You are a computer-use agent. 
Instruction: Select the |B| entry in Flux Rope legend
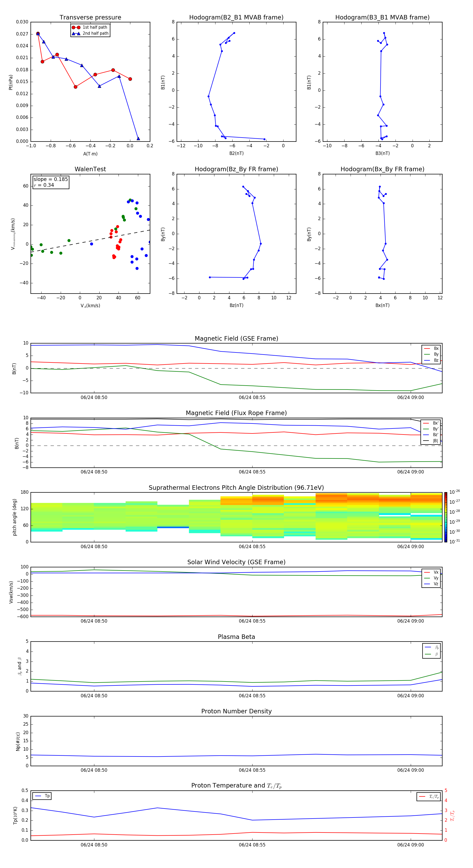pos(431,441)
